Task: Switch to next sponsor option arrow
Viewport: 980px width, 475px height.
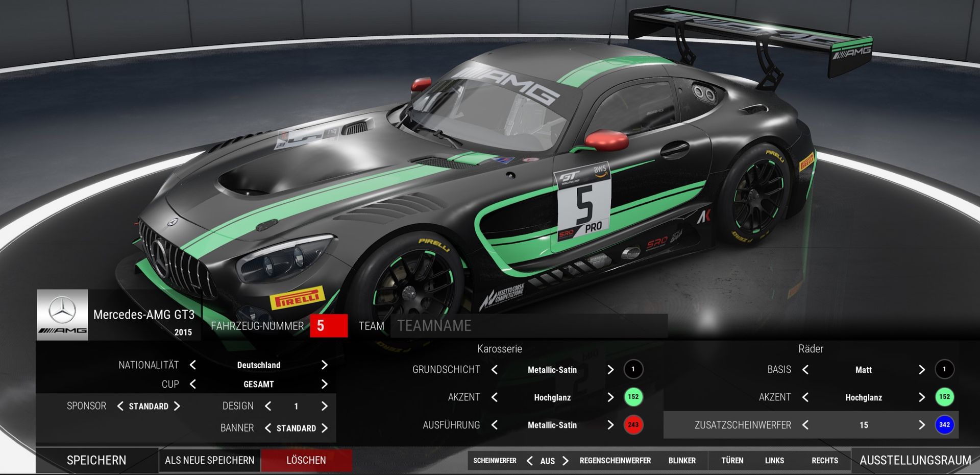Action: click(177, 406)
